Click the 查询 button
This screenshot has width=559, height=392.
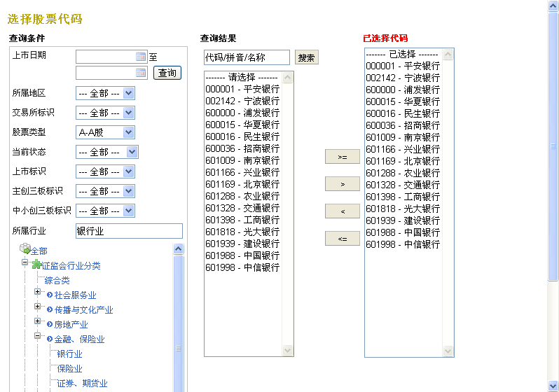[x=167, y=73]
